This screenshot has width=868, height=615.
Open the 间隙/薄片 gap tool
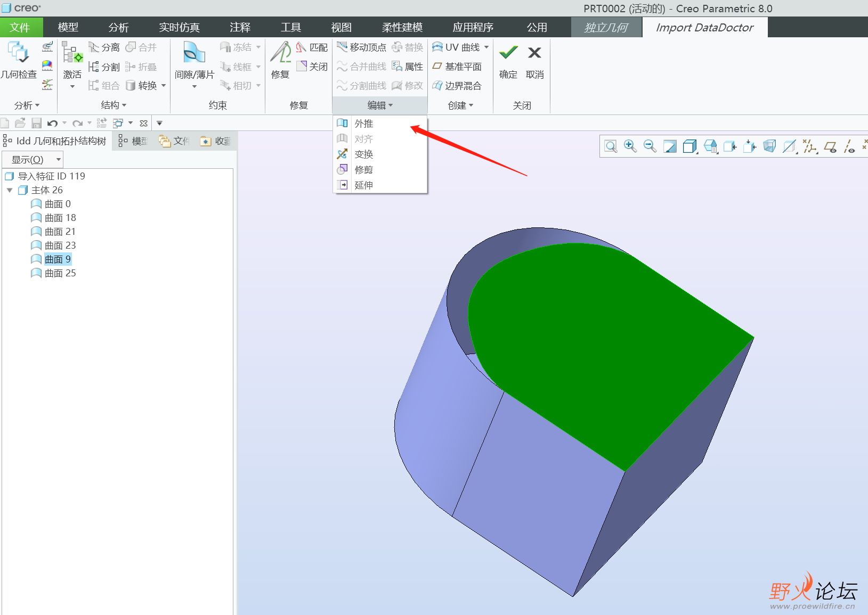194,60
